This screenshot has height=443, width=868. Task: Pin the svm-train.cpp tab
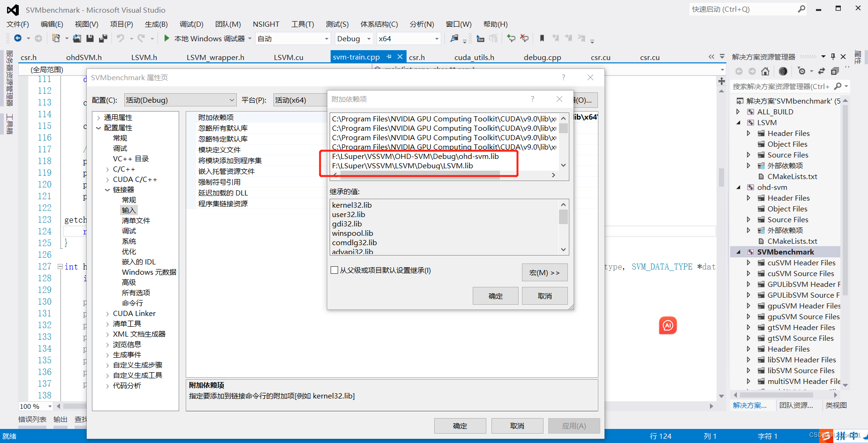click(x=389, y=57)
